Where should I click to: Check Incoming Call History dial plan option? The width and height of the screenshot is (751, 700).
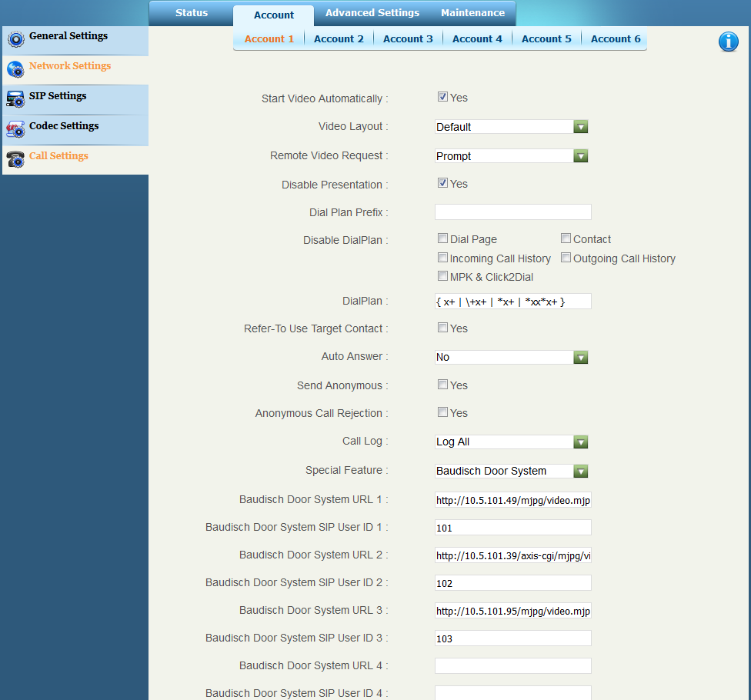(x=442, y=258)
